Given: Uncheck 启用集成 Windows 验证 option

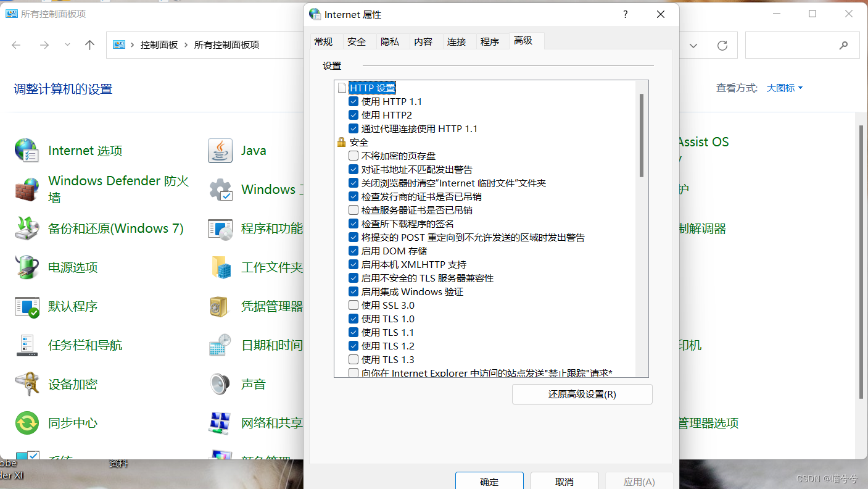Looking at the screenshot, I should point(353,291).
